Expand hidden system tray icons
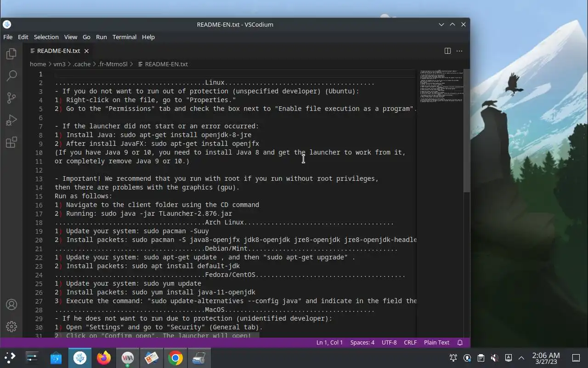This screenshot has width=588, height=368. pyautogui.click(x=521, y=358)
